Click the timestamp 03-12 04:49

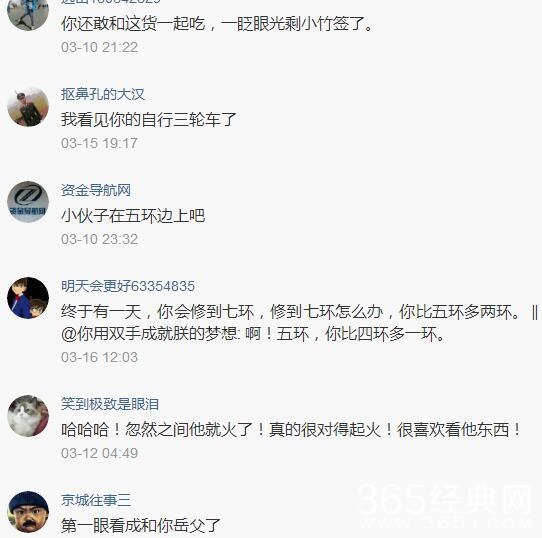click(x=100, y=453)
